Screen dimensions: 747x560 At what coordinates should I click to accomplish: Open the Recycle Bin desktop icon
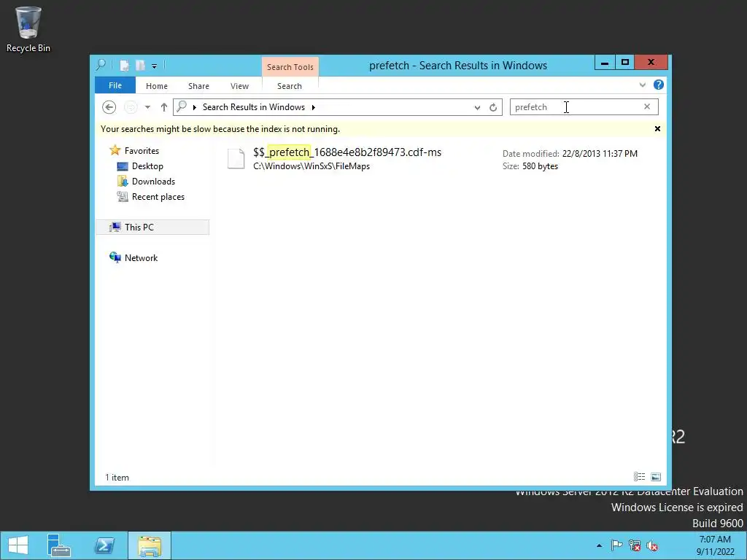tap(28, 29)
